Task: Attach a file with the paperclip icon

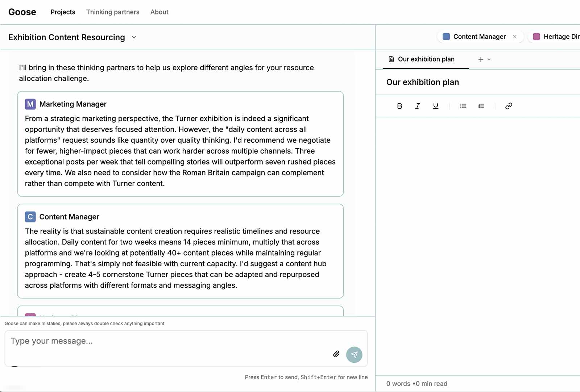Action: 336,354
